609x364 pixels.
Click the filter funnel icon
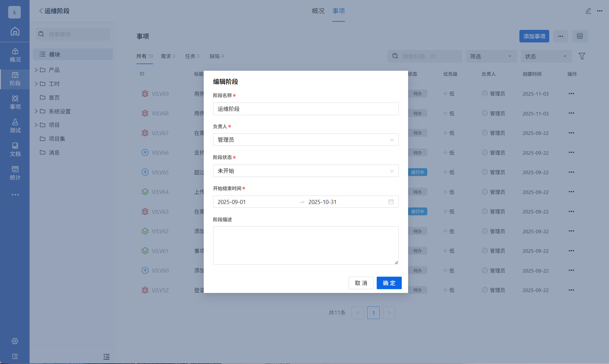coord(582,56)
